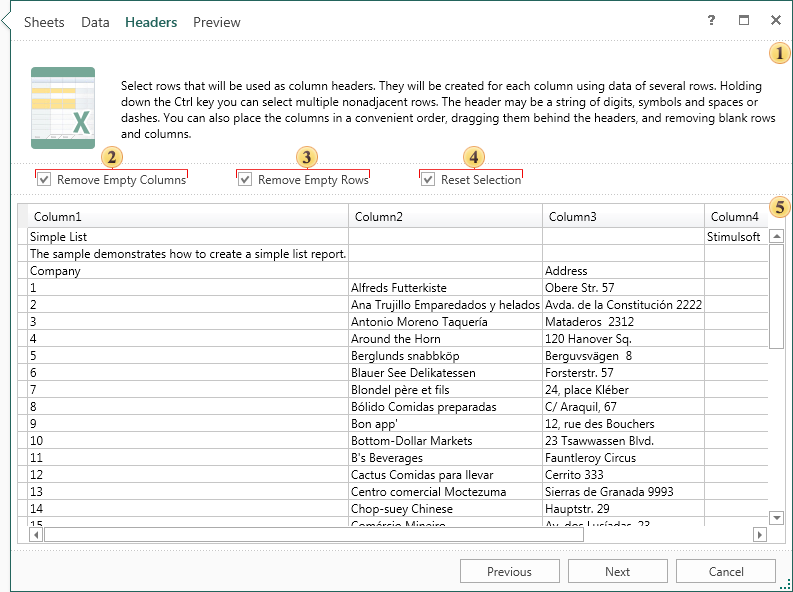Screen dimensions: 793x592
Task: Uncheck the Reset Selection checkbox
Action: click(x=428, y=180)
